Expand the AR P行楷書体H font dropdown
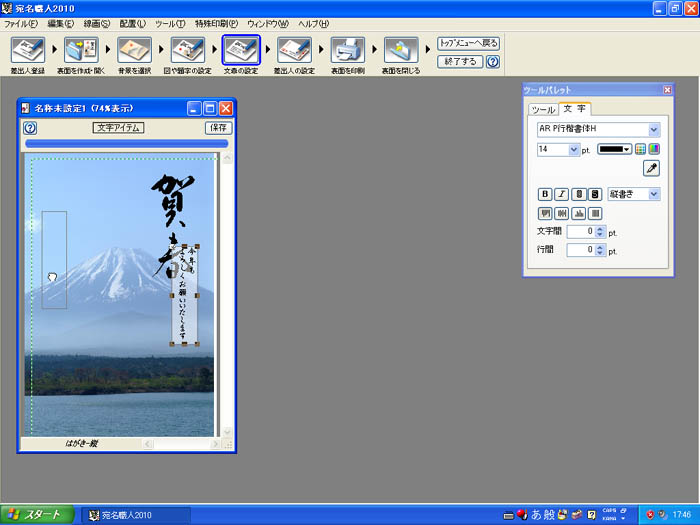This screenshot has height=525, width=700. tap(654, 129)
